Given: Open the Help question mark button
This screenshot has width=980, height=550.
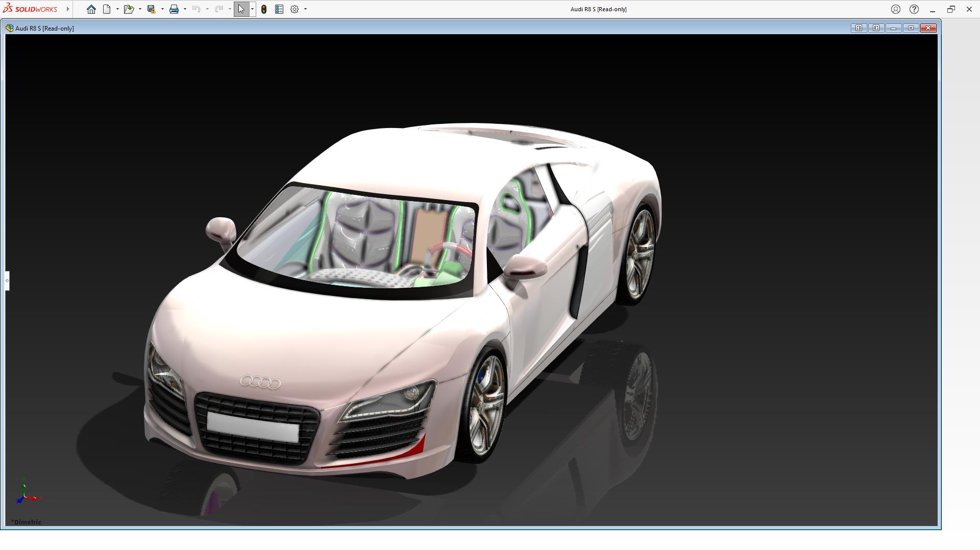Looking at the screenshot, I should pyautogui.click(x=914, y=9).
